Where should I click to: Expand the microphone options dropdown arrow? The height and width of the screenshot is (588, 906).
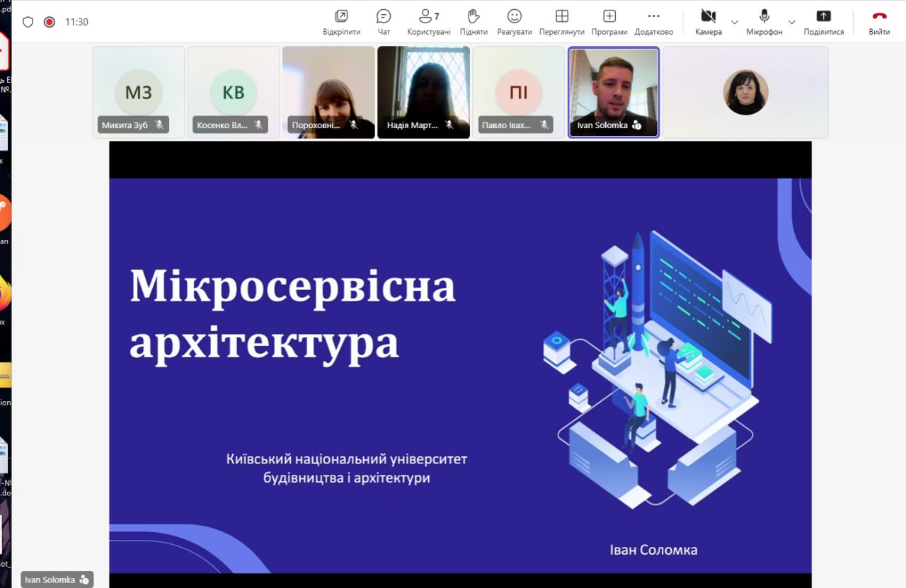pyautogui.click(x=792, y=22)
